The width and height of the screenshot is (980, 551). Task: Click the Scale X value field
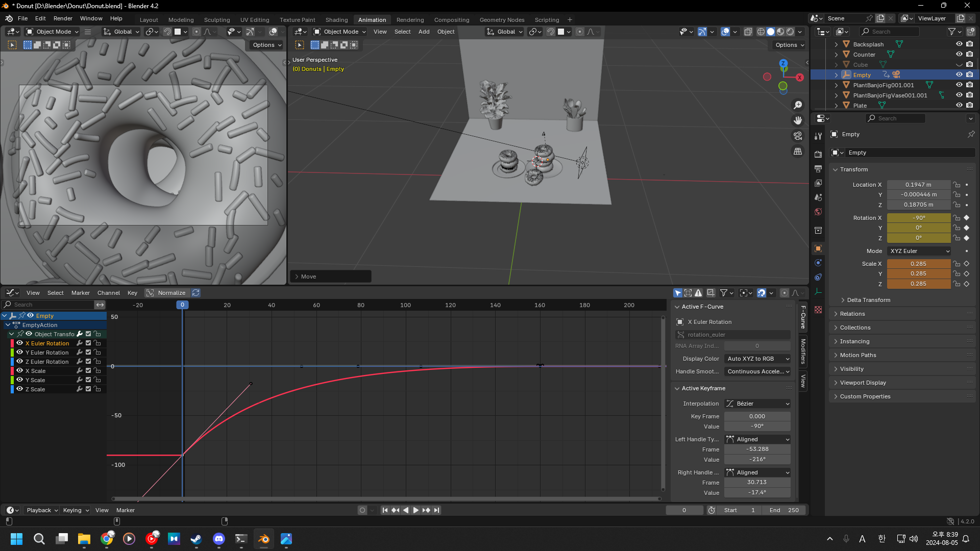[918, 264]
